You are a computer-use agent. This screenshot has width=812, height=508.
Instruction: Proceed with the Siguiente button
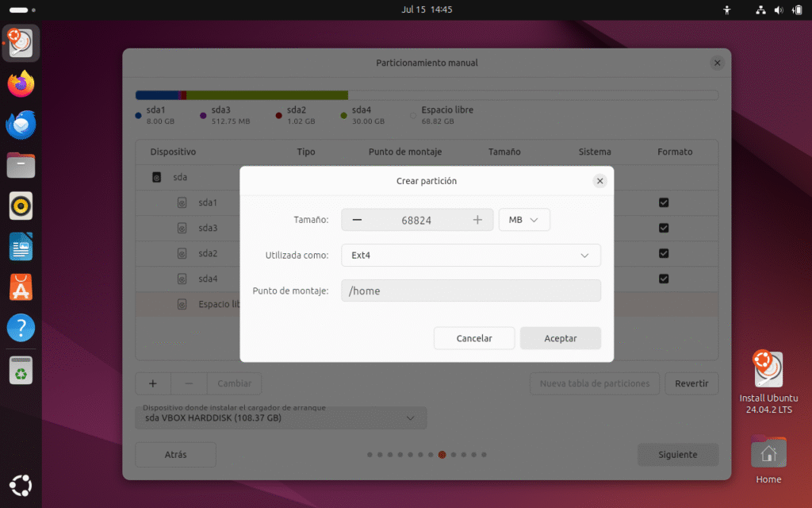pyautogui.click(x=678, y=455)
